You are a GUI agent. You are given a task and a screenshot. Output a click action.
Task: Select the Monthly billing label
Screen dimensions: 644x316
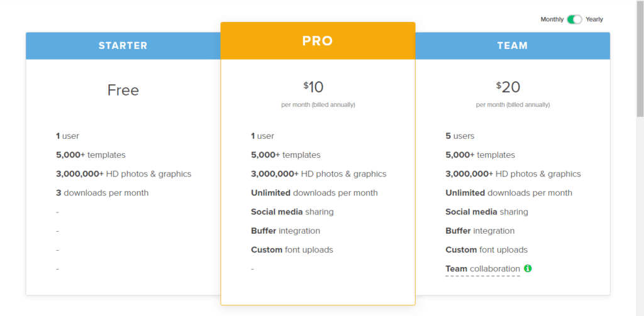(x=552, y=19)
